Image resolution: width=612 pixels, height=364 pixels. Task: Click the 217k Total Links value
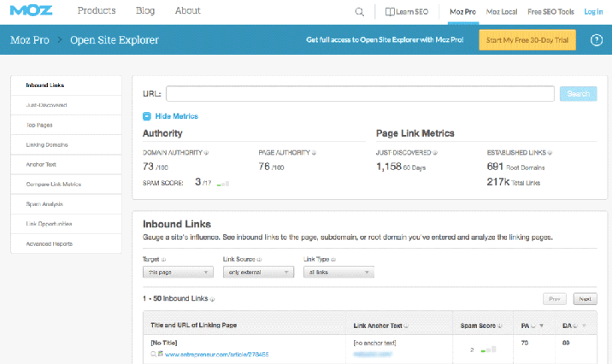click(x=513, y=182)
